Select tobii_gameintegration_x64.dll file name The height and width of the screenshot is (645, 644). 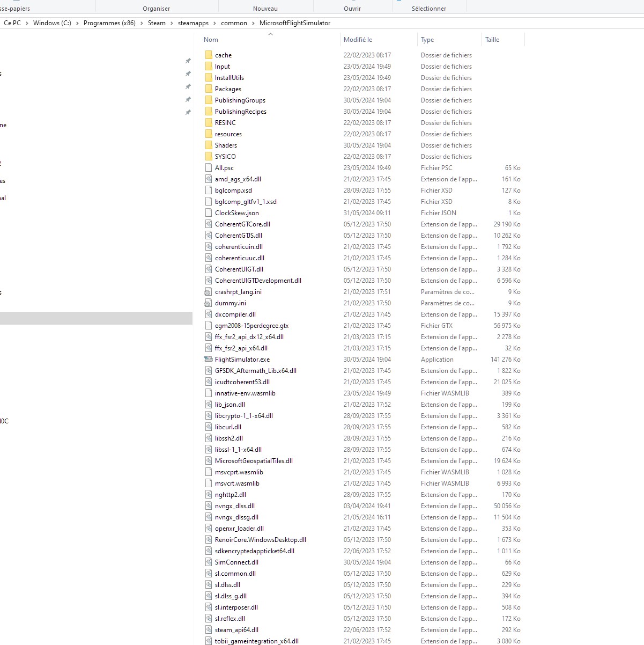tap(256, 641)
